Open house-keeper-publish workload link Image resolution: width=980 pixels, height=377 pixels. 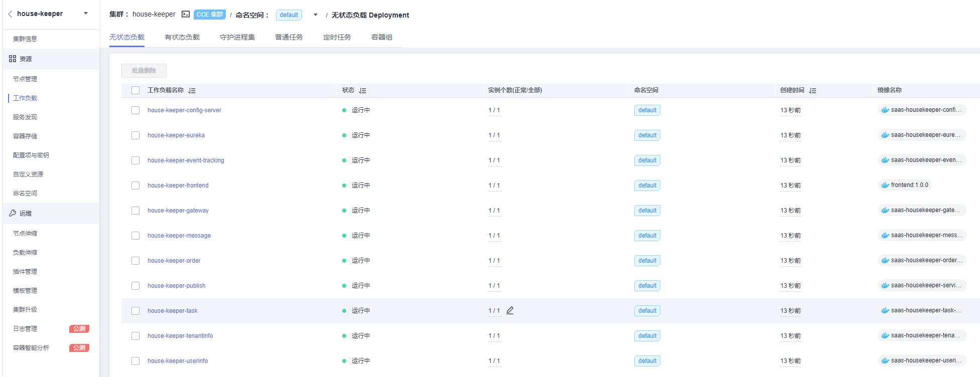tap(177, 286)
